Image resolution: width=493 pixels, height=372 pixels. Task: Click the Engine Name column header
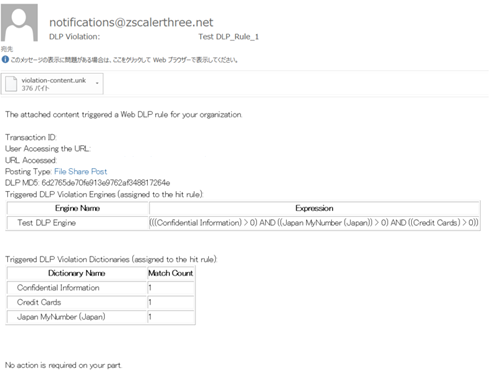[77, 208]
